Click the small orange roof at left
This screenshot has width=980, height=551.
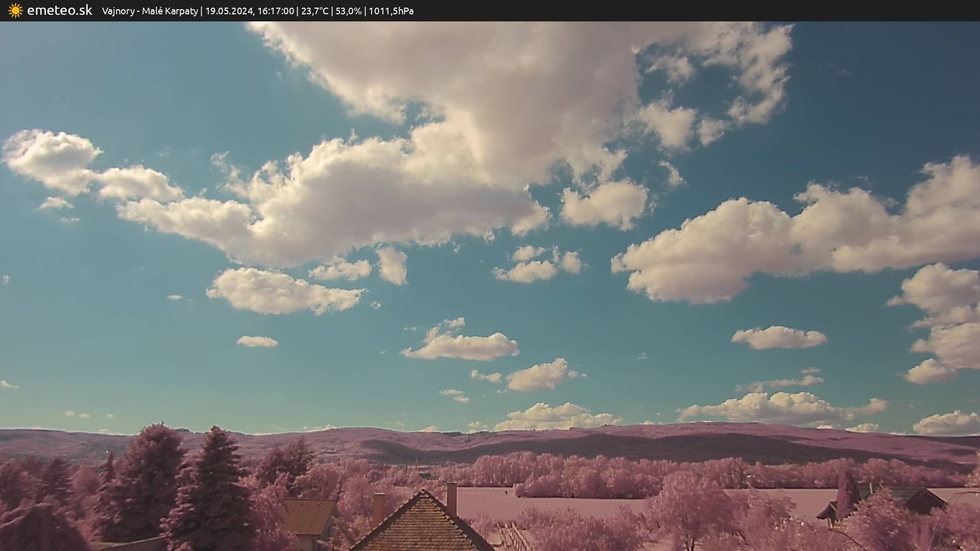click(x=308, y=516)
